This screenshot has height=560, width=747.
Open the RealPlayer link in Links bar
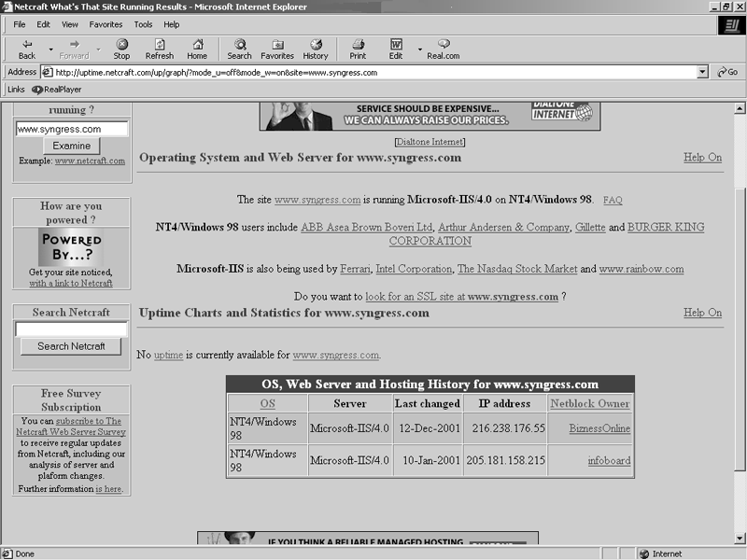57,89
